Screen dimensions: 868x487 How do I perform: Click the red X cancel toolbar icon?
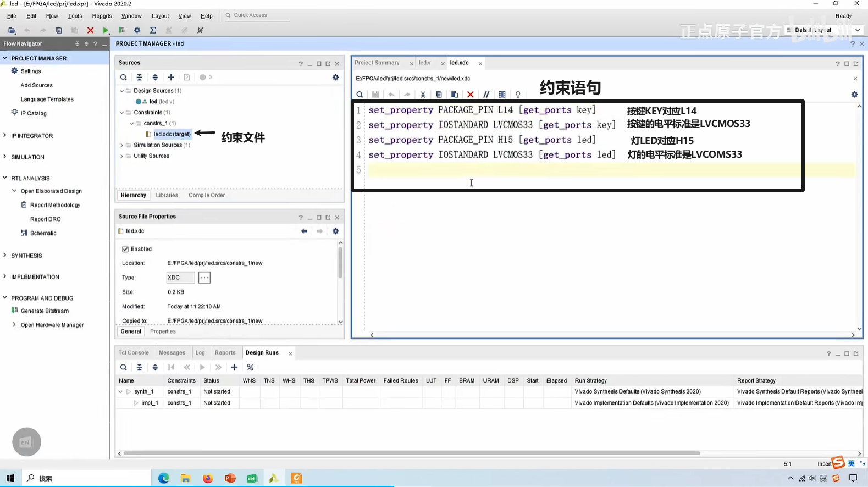(x=90, y=30)
